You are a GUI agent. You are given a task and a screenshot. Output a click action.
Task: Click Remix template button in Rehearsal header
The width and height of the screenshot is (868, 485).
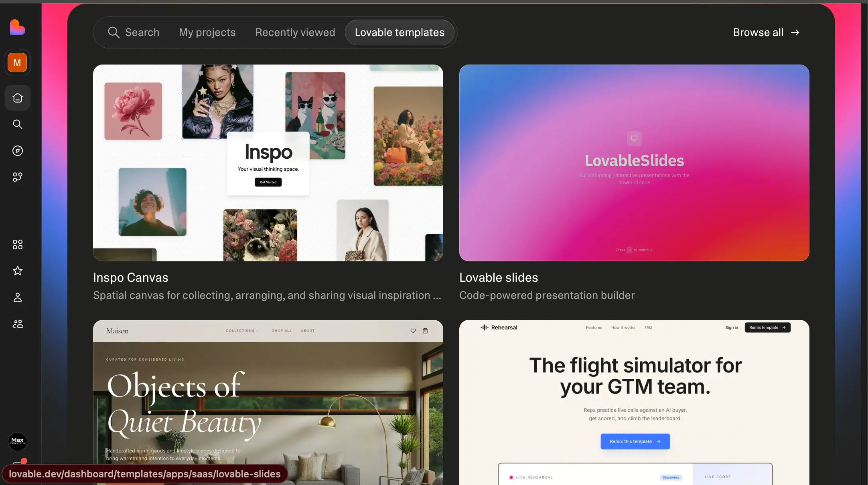tap(767, 327)
